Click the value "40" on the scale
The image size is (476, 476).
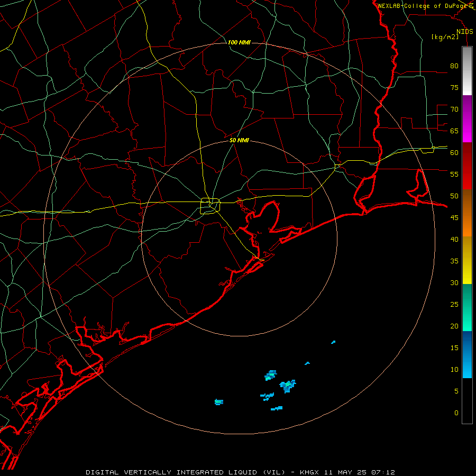[454, 239]
